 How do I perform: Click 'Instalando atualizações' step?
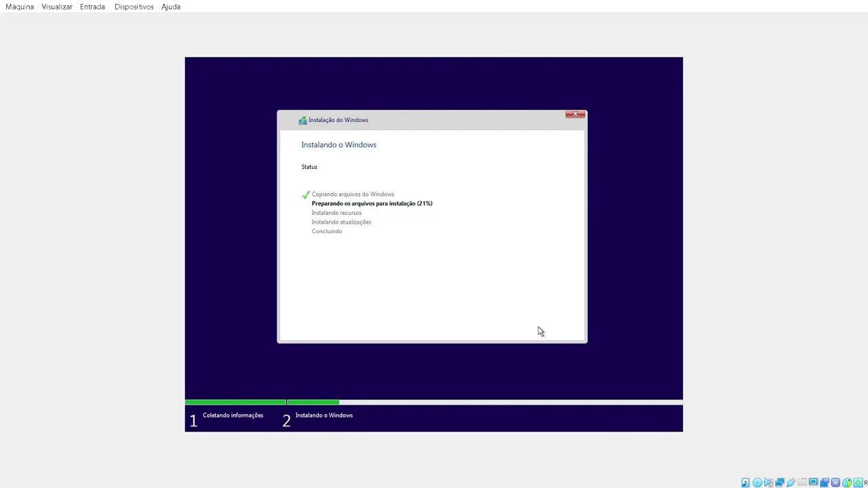341,222
